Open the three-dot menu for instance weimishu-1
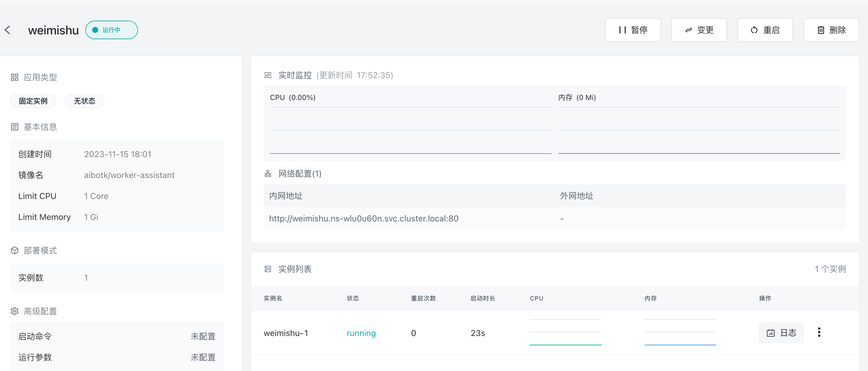868x371 pixels. pos(819,333)
